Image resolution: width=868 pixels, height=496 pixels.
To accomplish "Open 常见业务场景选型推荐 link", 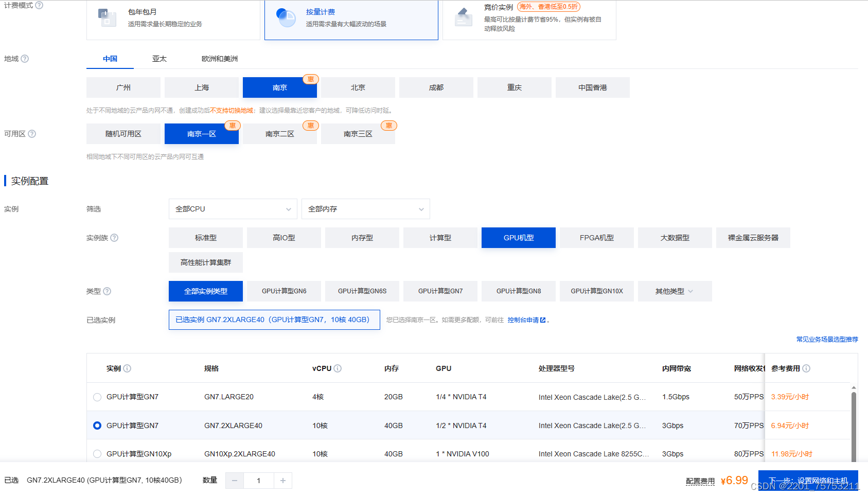I will (x=827, y=340).
